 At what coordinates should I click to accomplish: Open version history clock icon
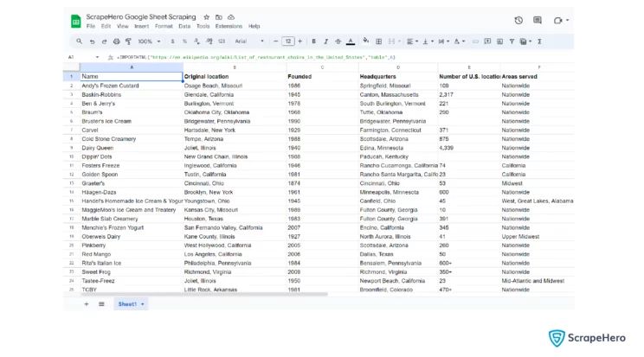click(518, 20)
